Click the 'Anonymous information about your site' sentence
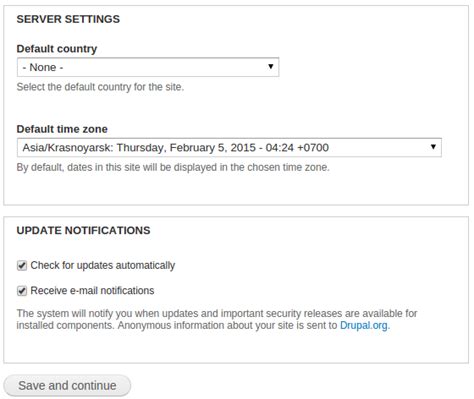 [x=253, y=325]
